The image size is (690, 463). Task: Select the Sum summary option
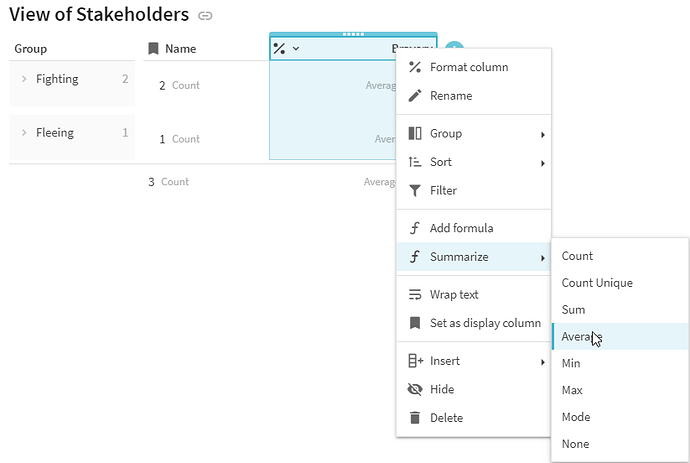[574, 310]
